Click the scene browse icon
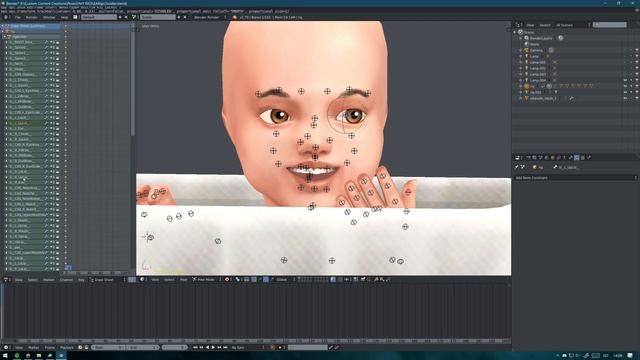This screenshot has width=640, height=360. pos(134,17)
